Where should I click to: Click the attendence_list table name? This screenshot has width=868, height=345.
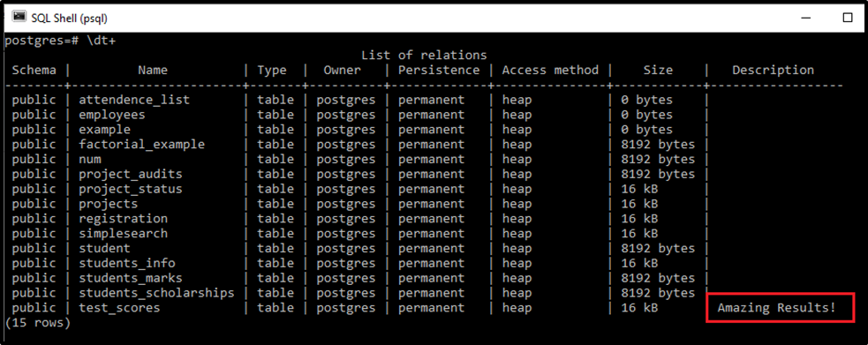point(134,100)
